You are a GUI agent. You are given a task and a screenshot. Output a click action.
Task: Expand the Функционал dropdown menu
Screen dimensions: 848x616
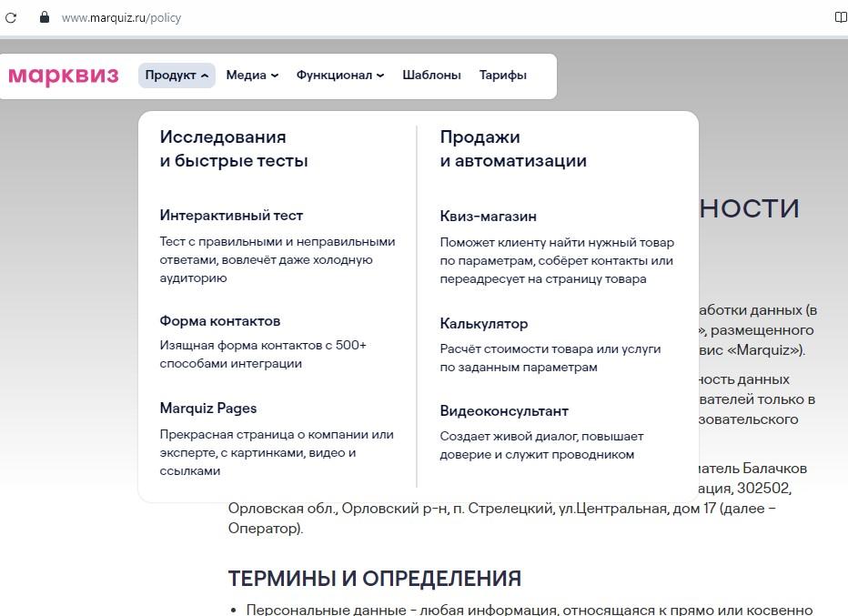click(340, 76)
